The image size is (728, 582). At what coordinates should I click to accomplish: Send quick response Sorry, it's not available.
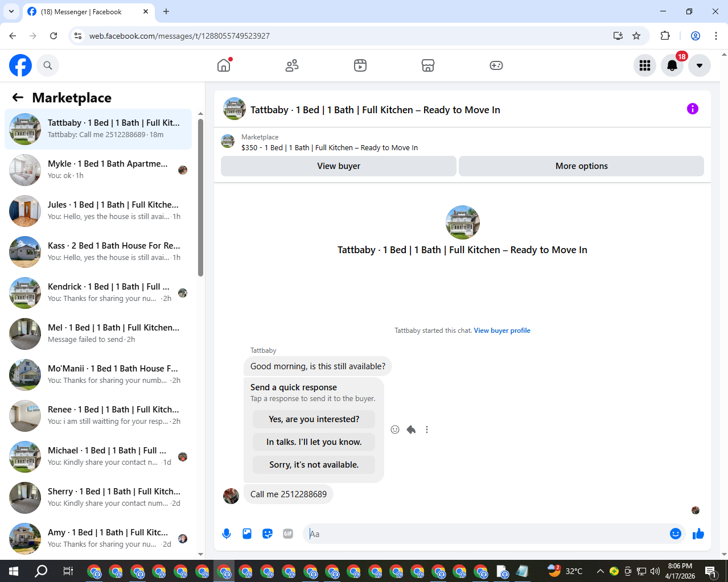pos(314,465)
